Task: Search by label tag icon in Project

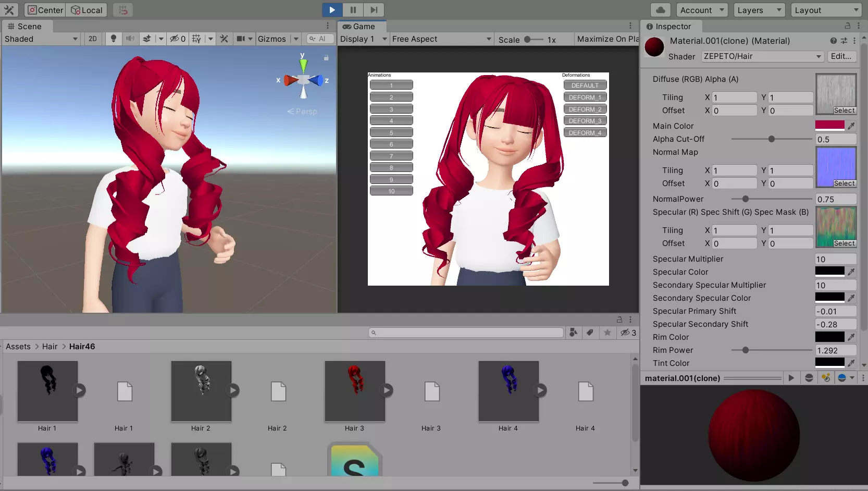Action: [x=590, y=333]
